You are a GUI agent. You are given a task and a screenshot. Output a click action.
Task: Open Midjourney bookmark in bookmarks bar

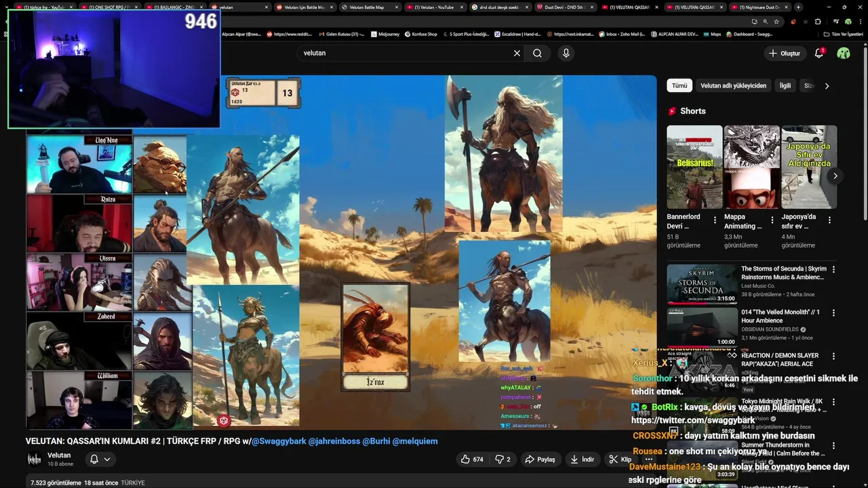point(384,34)
